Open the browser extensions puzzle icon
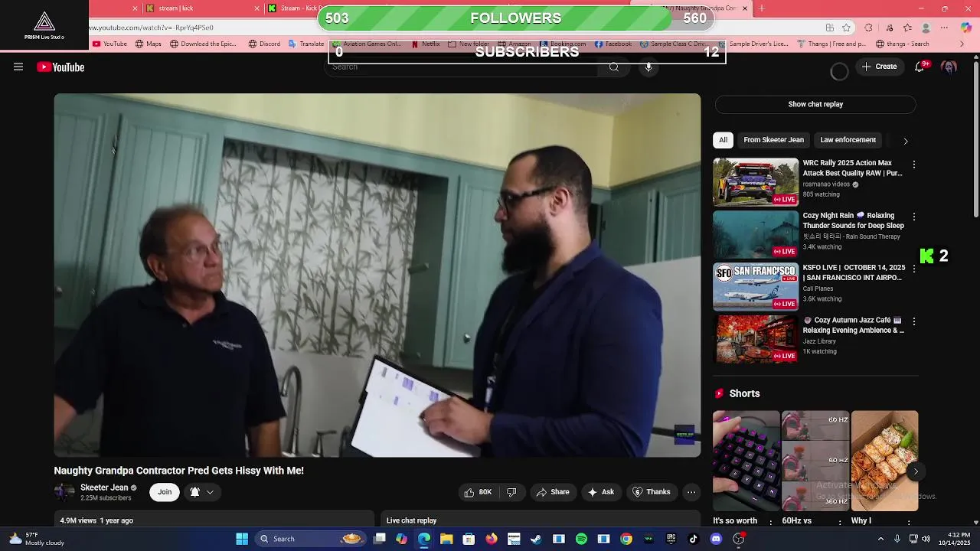This screenshot has height=551, width=980. [868, 28]
